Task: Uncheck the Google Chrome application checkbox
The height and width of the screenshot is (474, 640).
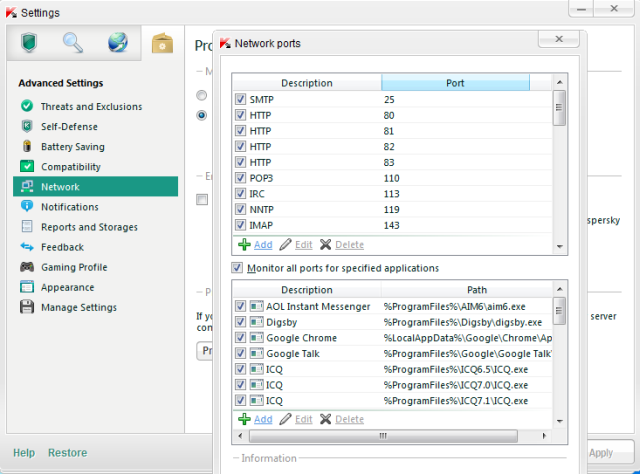Action: [x=240, y=338]
